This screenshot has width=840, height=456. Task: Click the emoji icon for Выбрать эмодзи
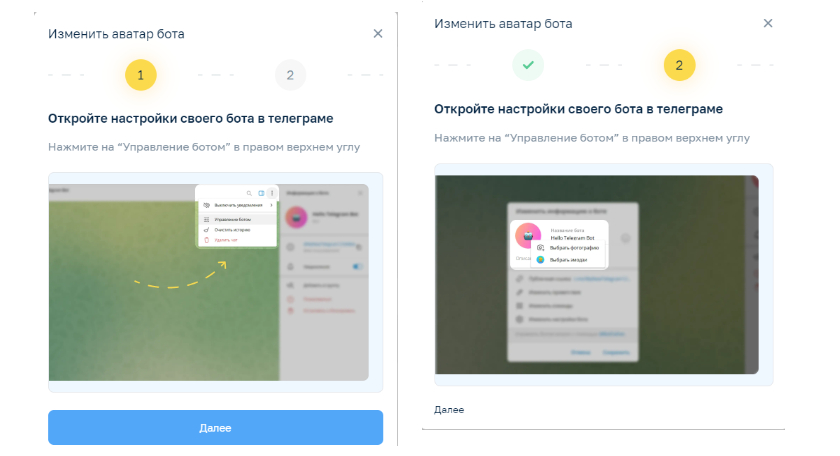pyautogui.click(x=541, y=260)
